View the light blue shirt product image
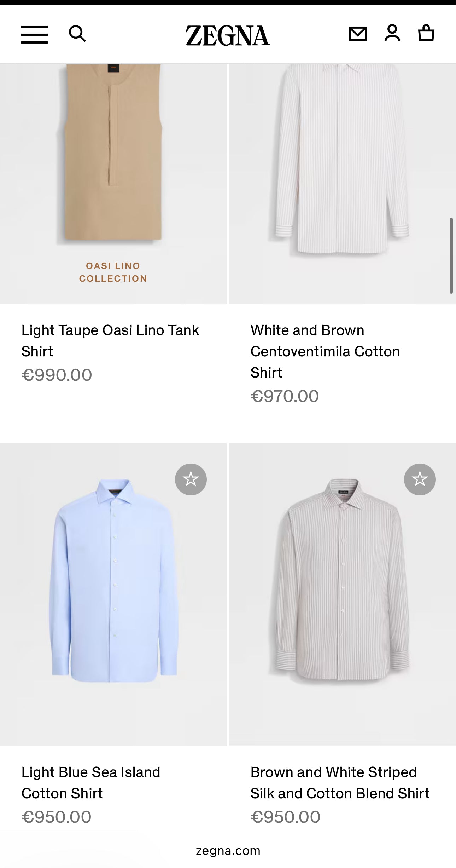The height and width of the screenshot is (868, 456). point(113,580)
